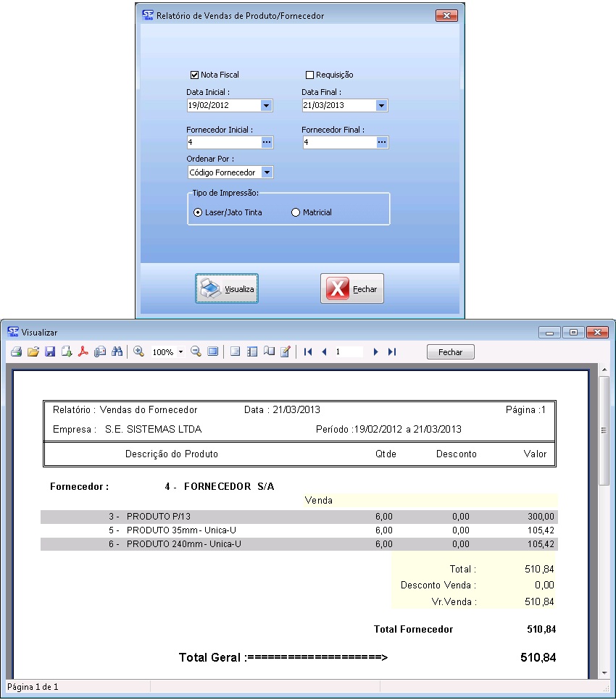Viewport: 616px width, 700px height.
Task: Jump to first page of report
Action: [x=308, y=352]
